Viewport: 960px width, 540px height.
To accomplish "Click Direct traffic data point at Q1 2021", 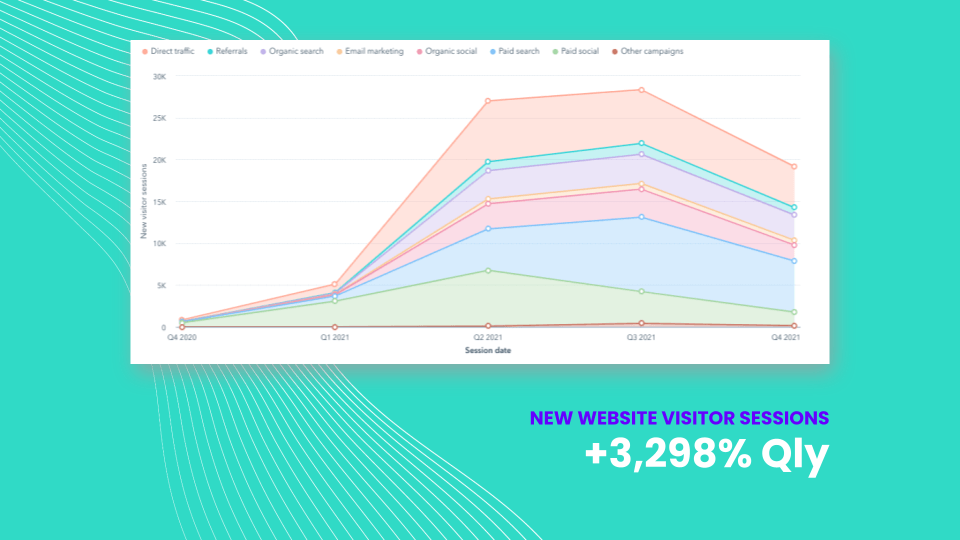I will click(x=335, y=285).
